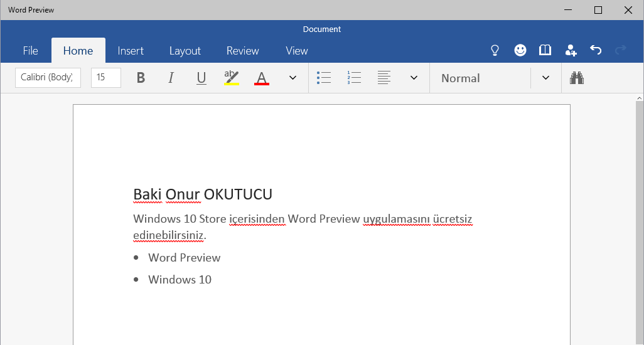Click the Tell Me lightbulb icon
The image size is (644, 345).
click(x=495, y=50)
